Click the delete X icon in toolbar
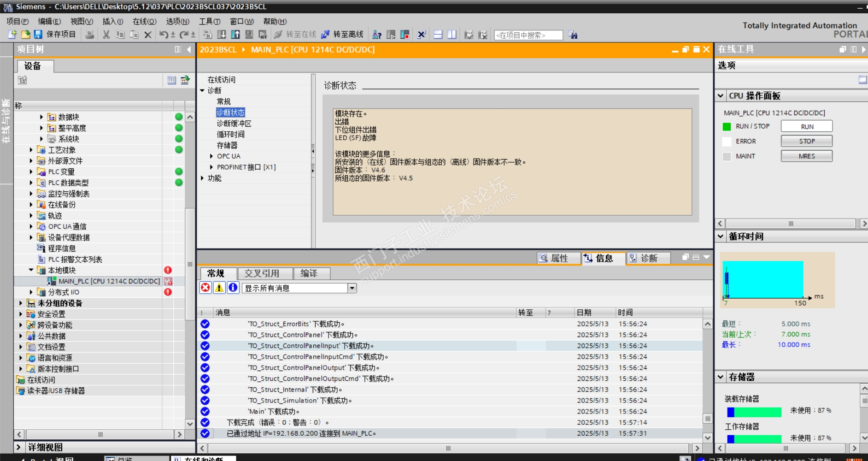This screenshot has width=868, height=461. [x=148, y=35]
